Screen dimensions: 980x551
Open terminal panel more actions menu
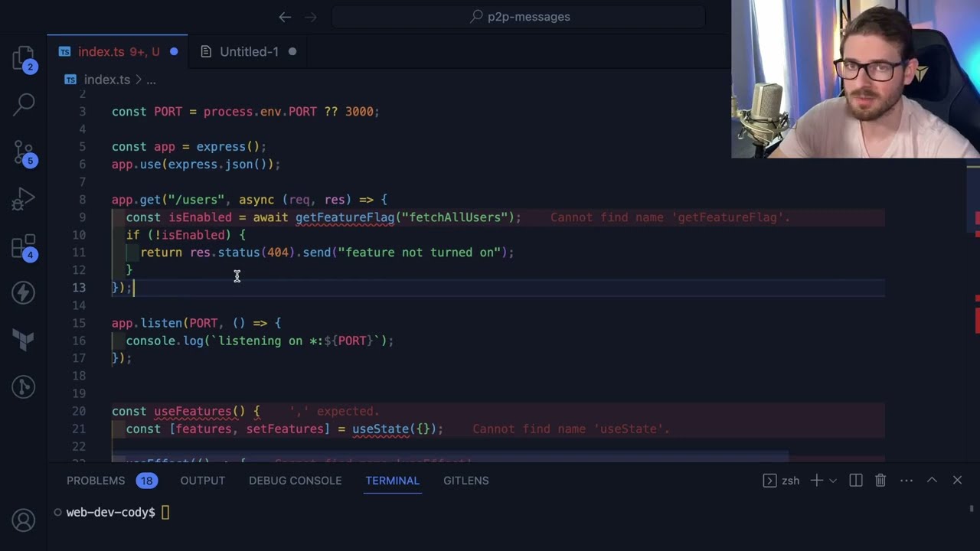click(906, 481)
